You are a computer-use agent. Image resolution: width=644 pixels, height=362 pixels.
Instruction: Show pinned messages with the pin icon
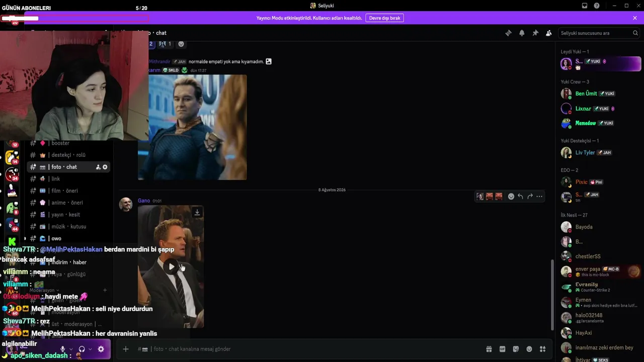click(x=535, y=33)
